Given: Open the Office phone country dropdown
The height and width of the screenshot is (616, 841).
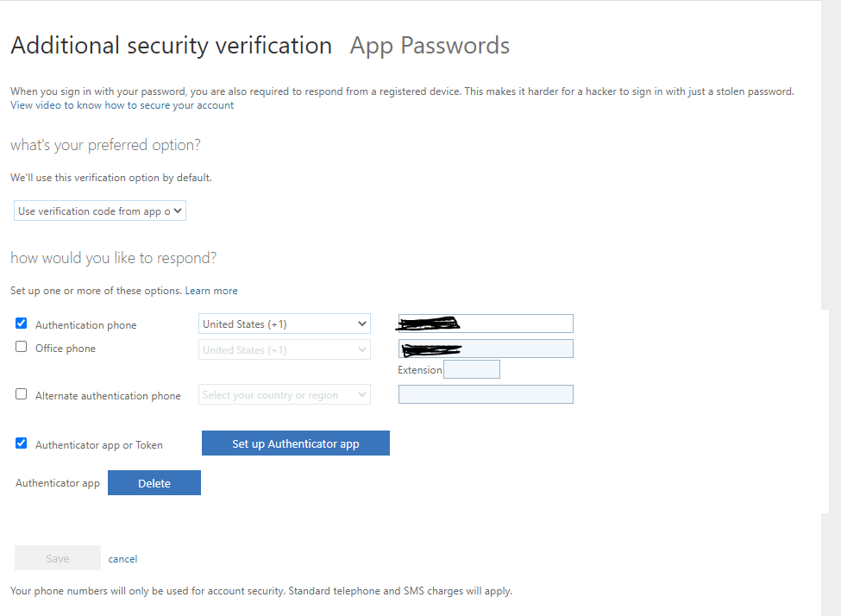Looking at the screenshot, I should pyautogui.click(x=285, y=349).
